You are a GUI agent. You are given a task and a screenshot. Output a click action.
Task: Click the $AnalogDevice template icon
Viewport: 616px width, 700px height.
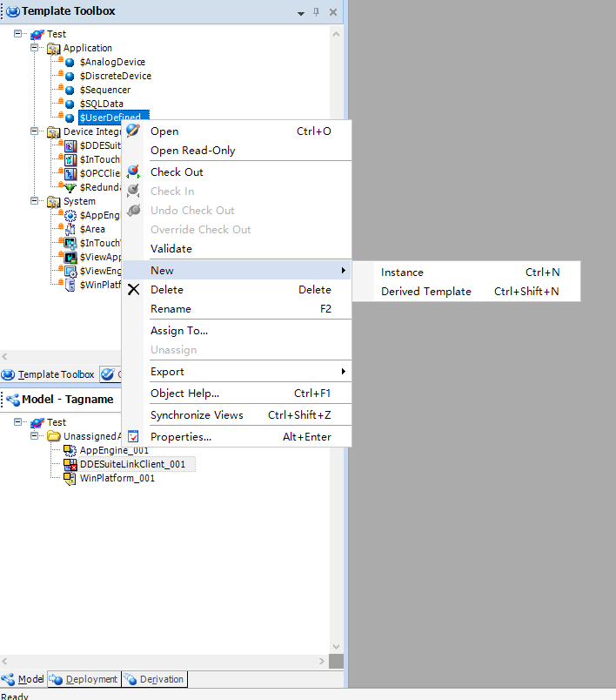pos(70,63)
